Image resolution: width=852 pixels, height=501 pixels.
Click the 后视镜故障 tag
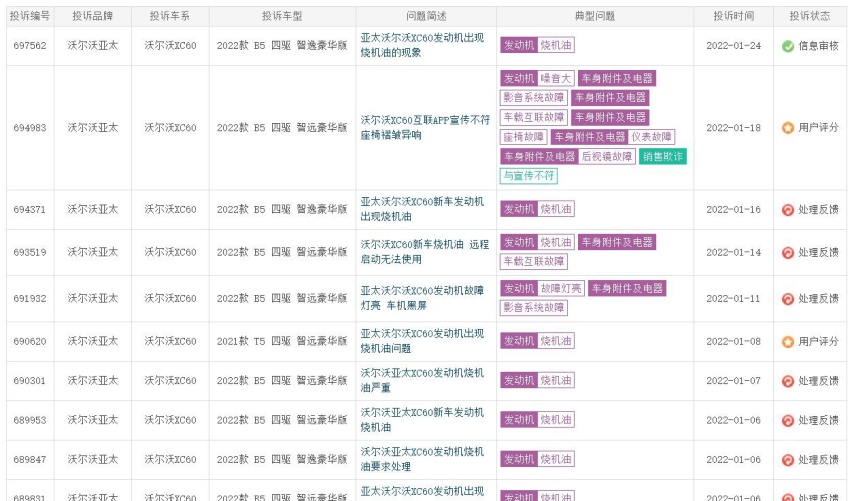tap(607, 156)
